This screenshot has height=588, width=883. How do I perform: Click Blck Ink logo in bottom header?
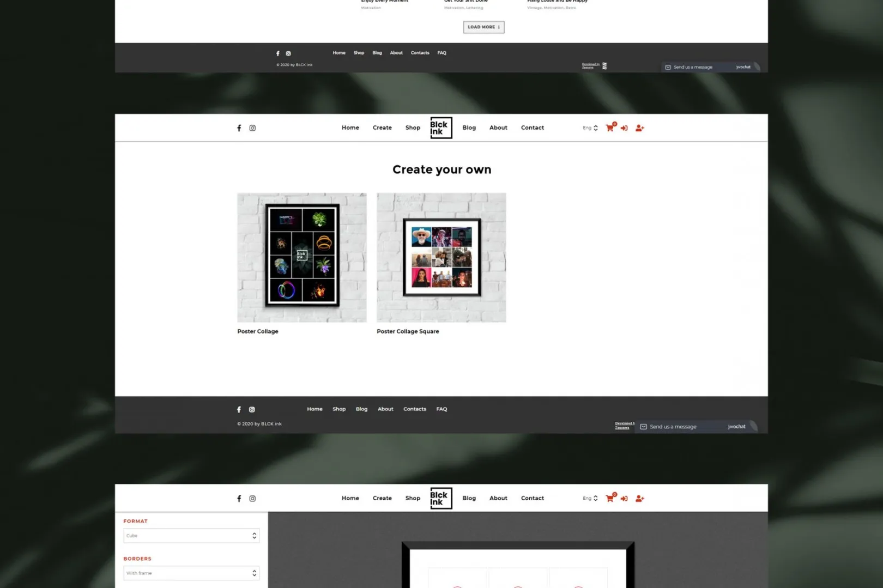(x=441, y=498)
